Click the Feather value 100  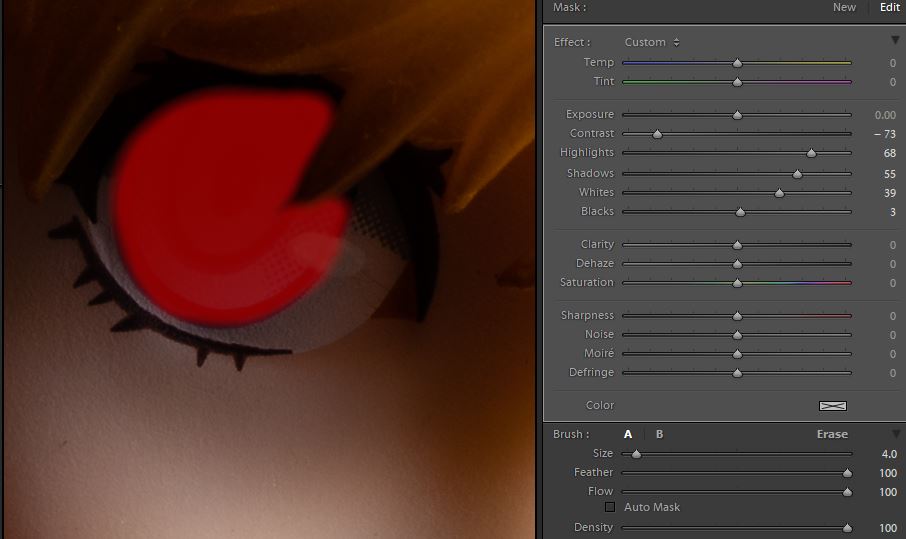click(x=888, y=473)
